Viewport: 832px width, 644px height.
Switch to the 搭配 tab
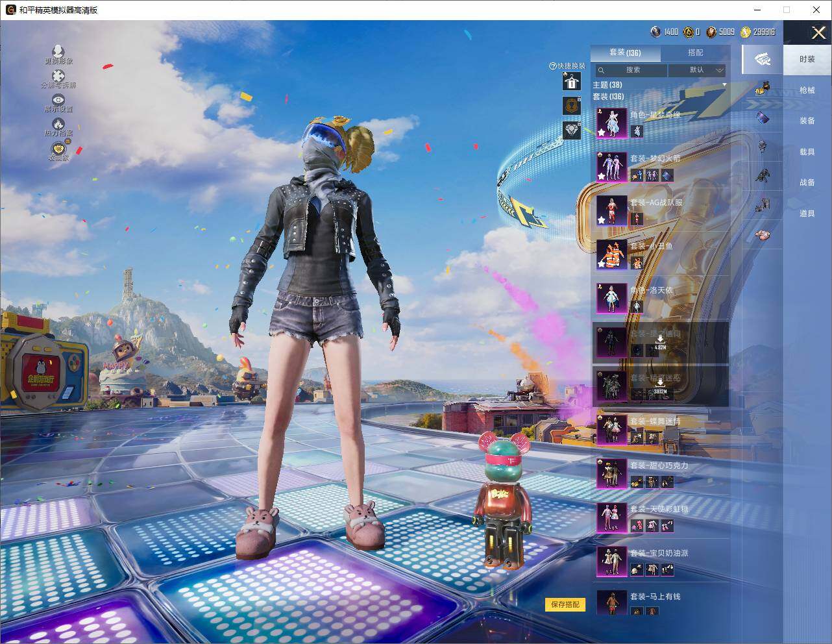(695, 53)
